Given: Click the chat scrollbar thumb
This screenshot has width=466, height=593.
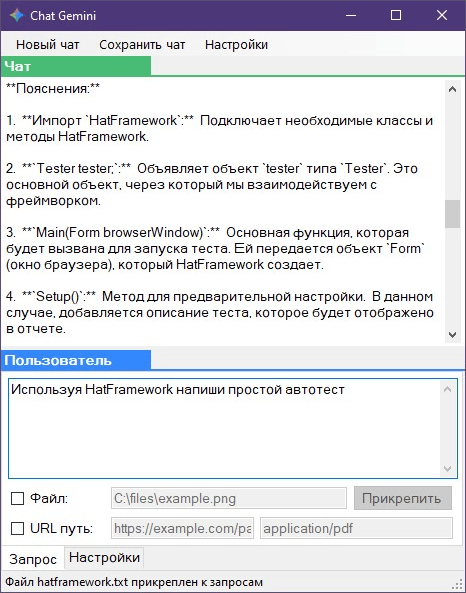Looking at the screenshot, I should coord(452,214).
